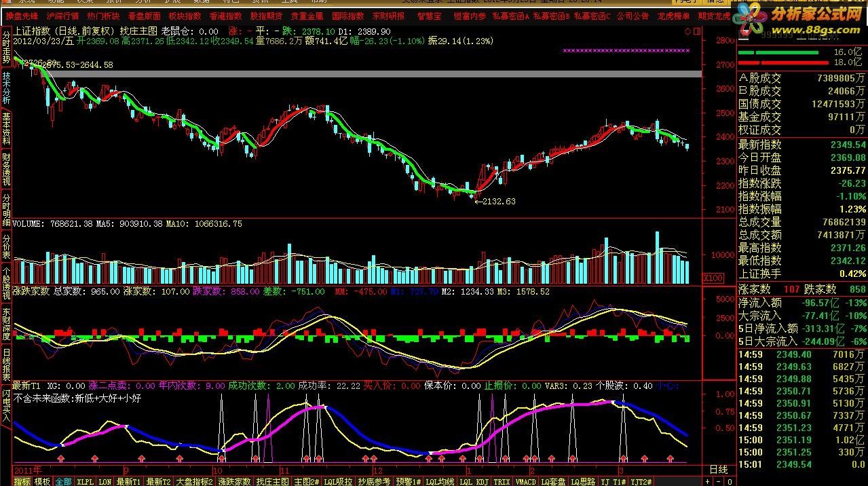Click the minus zoom button at bottom
This screenshot has height=486, width=868.
pos(719,481)
